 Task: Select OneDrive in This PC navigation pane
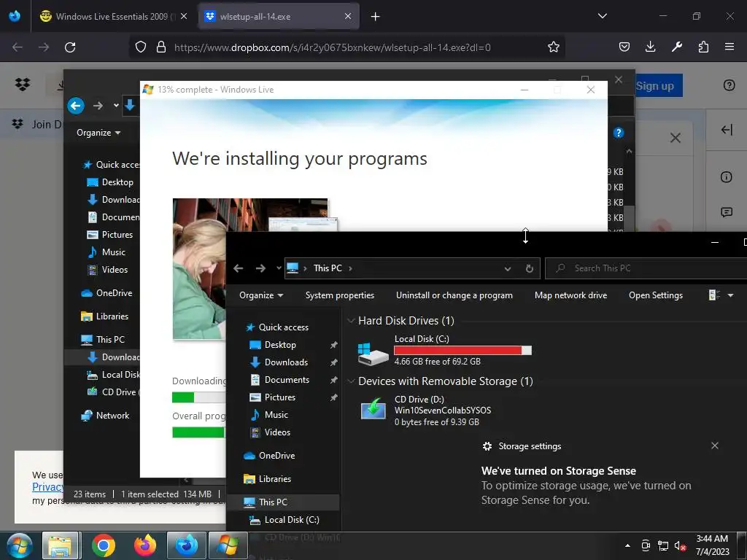pos(276,456)
